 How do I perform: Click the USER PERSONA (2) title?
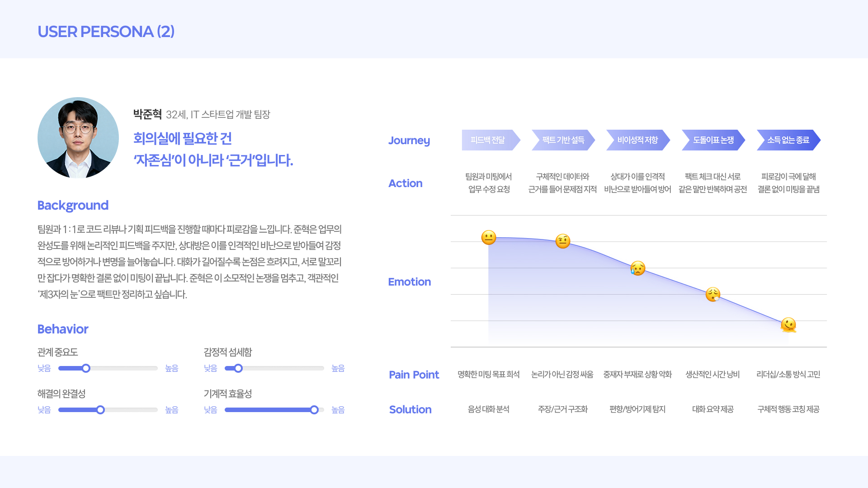pyautogui.click(x=106, y=32)
